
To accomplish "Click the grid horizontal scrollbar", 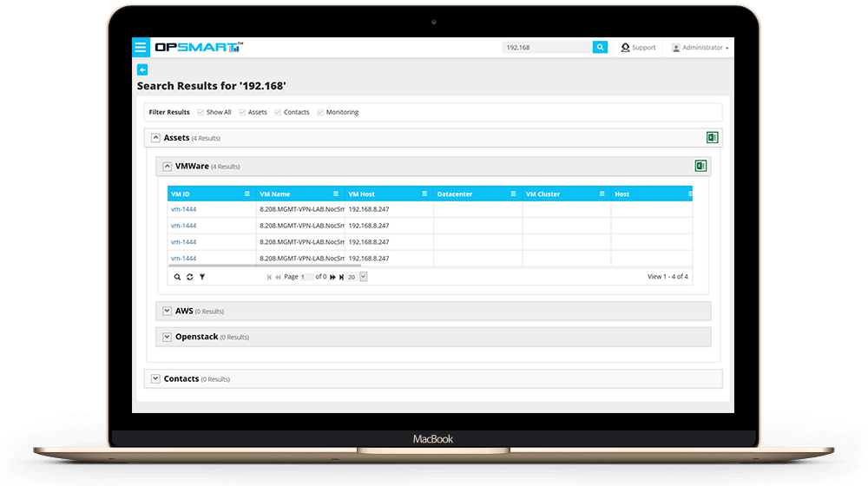I will coord(265,266).
